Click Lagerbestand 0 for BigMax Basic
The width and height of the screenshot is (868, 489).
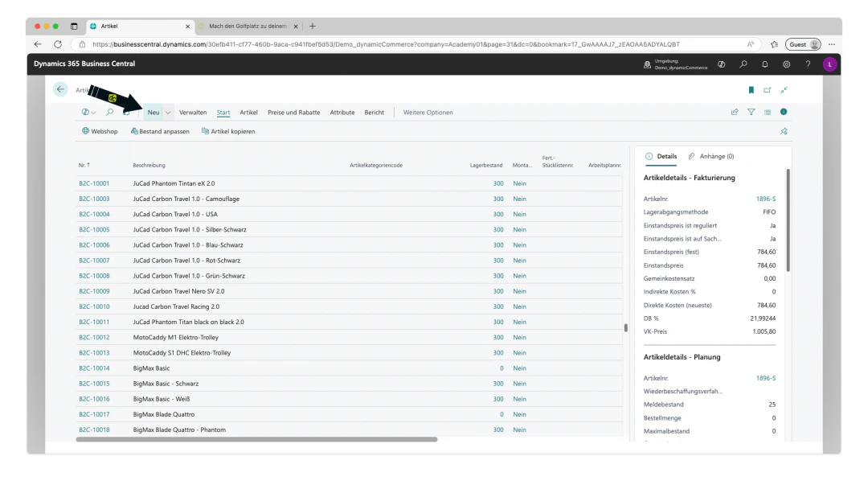502,368
